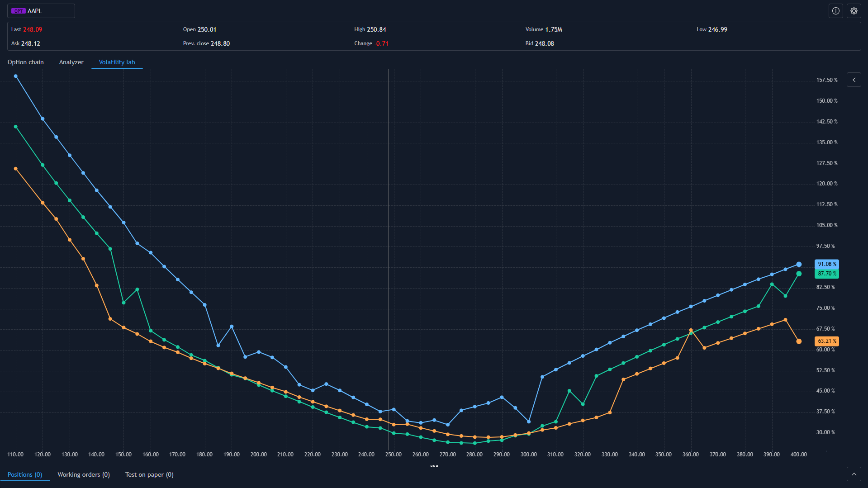Click the purple OPT badge next to AAPL
Viewport: 868px width, 488px height.
click(18, 10)
